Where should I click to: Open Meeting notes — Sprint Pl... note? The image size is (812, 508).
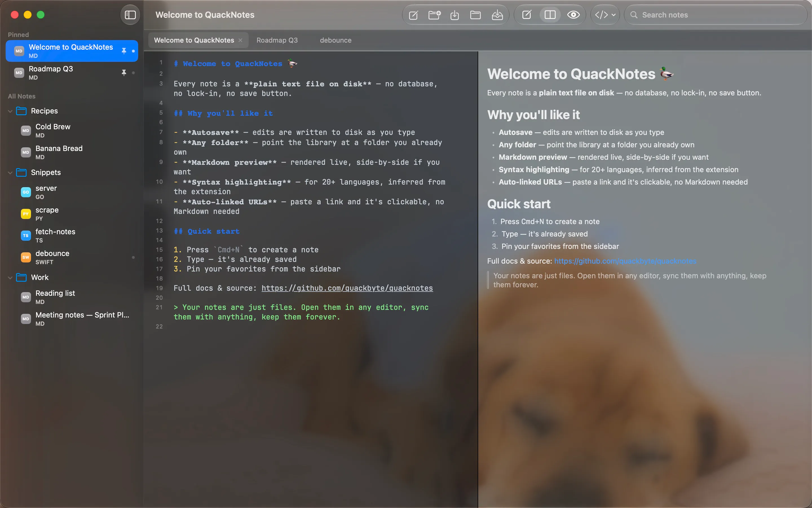pyautogui.click(x=72, y=319)
